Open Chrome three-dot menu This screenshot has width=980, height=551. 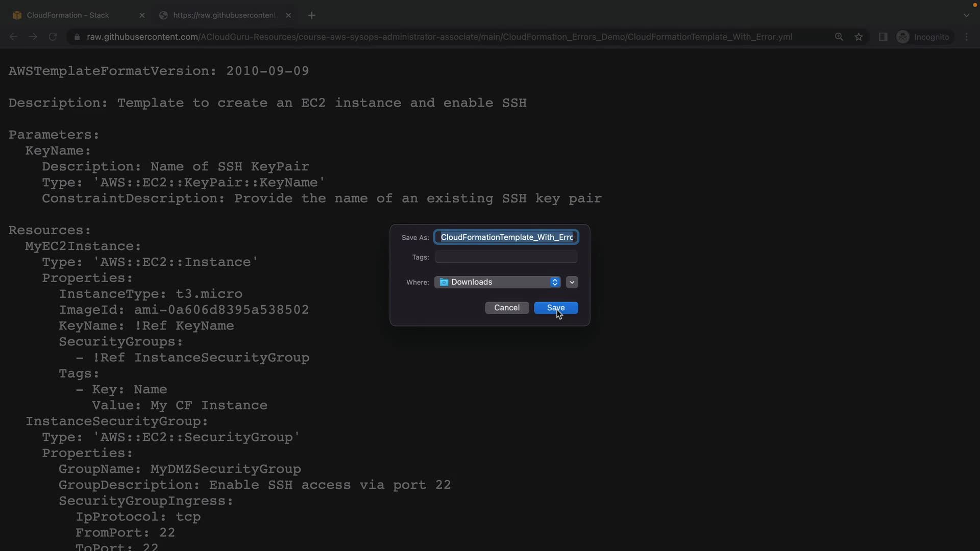pos(966,37)
